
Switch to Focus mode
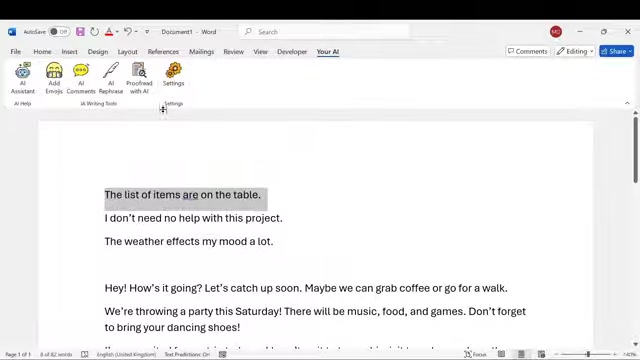pyautogui.click(x=476, y=354)
